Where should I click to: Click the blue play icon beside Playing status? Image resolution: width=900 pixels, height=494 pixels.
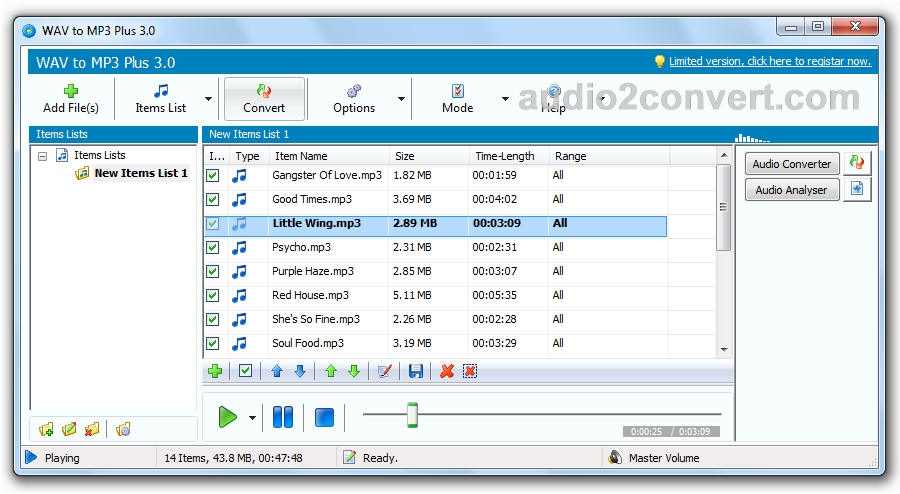pos(31,457)
